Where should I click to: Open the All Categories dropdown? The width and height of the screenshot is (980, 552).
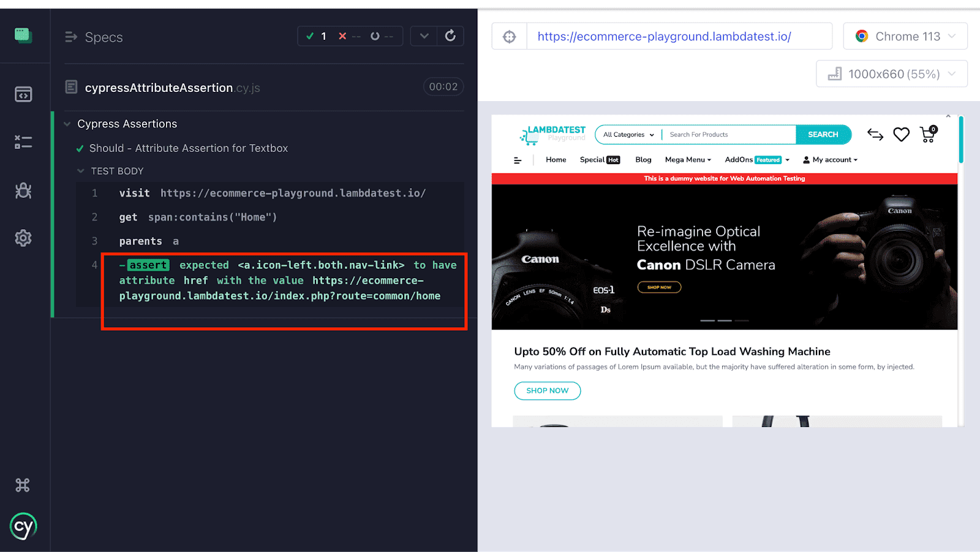[627, 134]
